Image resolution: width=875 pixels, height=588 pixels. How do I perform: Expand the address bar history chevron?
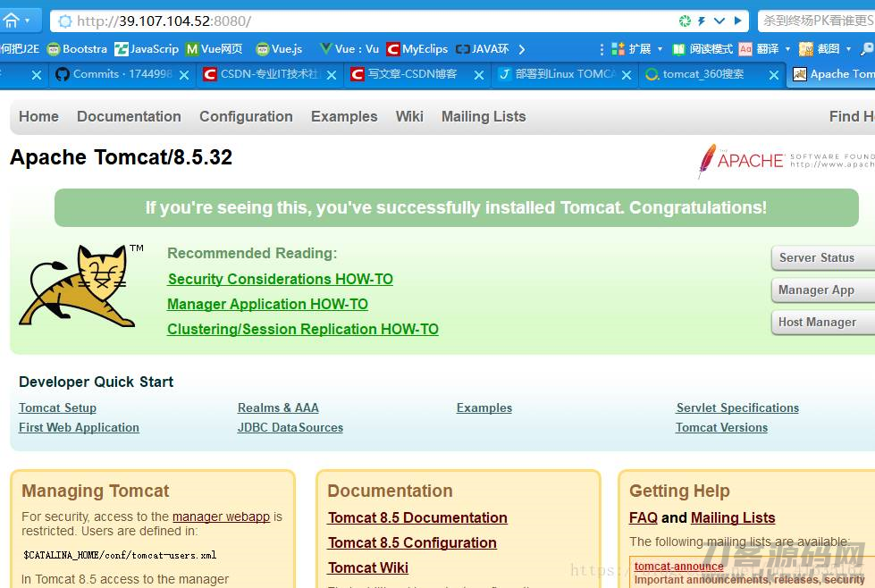click(x=719, y=21)
